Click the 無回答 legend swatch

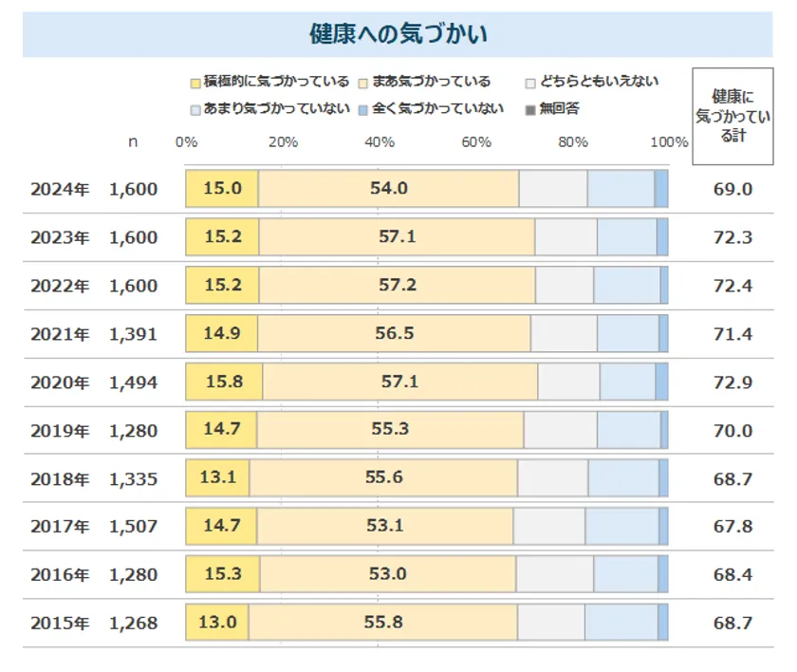pyautogui.click(x=531, y=109)
